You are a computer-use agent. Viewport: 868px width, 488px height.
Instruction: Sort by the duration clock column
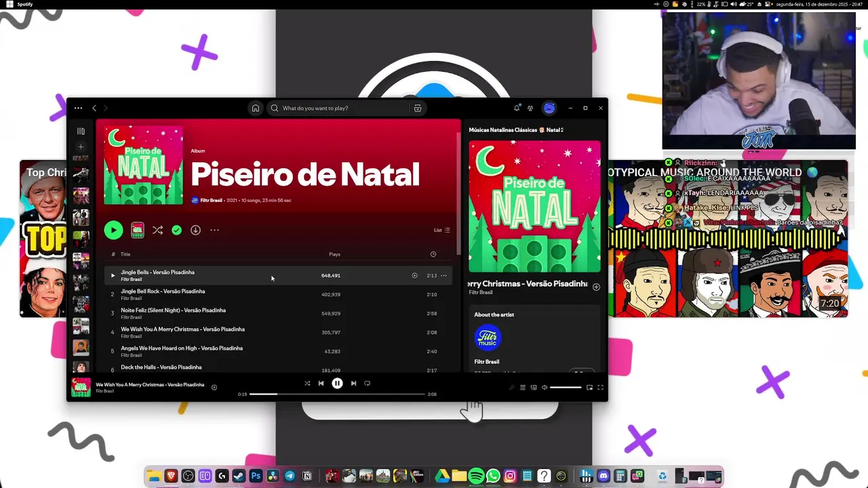pos(433,254)
